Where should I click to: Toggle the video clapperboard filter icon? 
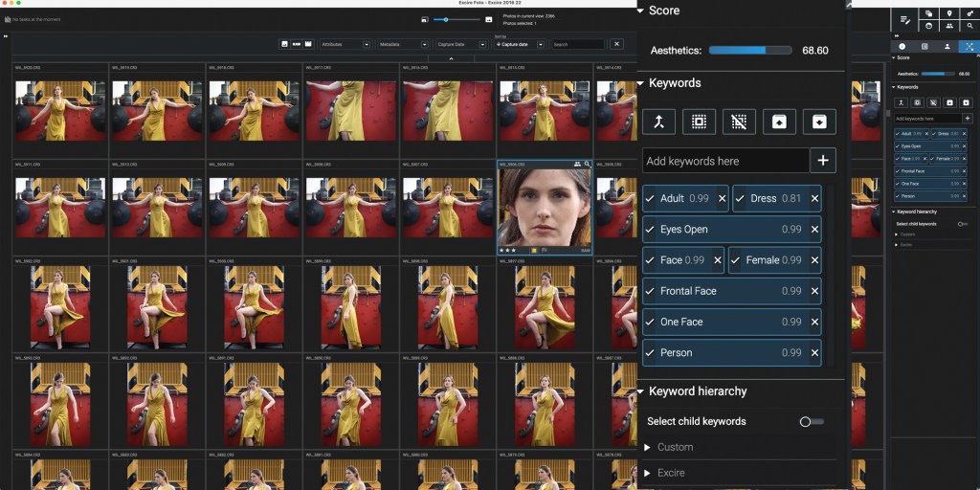point(307,44)
